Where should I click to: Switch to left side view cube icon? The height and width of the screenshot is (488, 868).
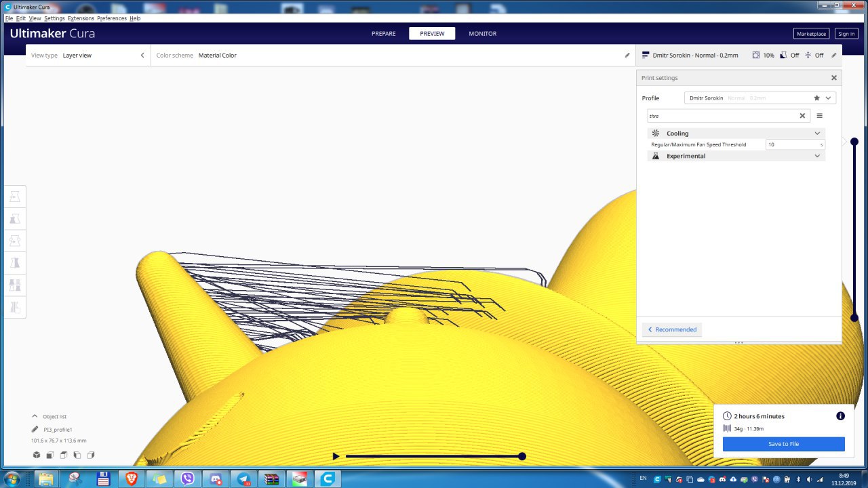coord(77,455)
